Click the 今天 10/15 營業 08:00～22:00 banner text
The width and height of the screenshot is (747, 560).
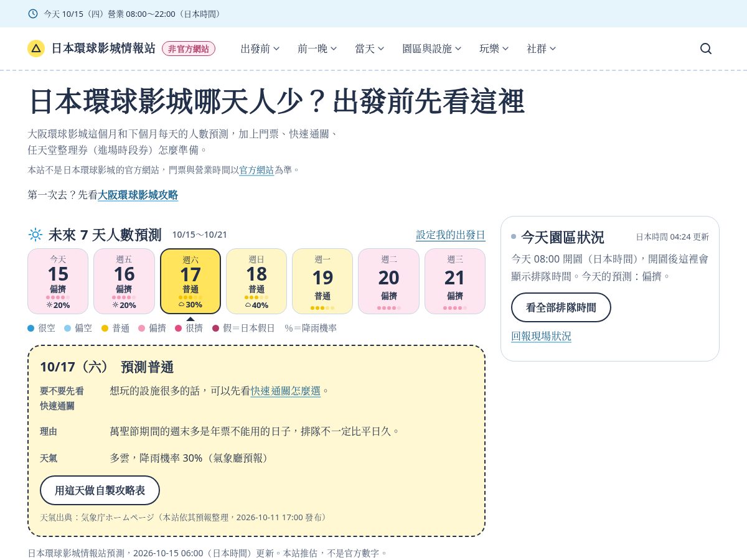132,14
